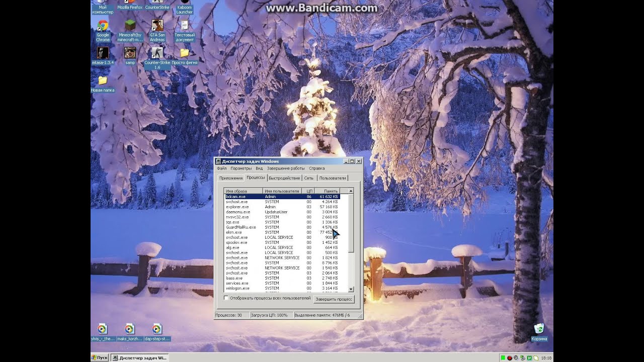This screenshot has height=362, width=644.
Task: Click the red record tray icon
Action: (510, 358)
